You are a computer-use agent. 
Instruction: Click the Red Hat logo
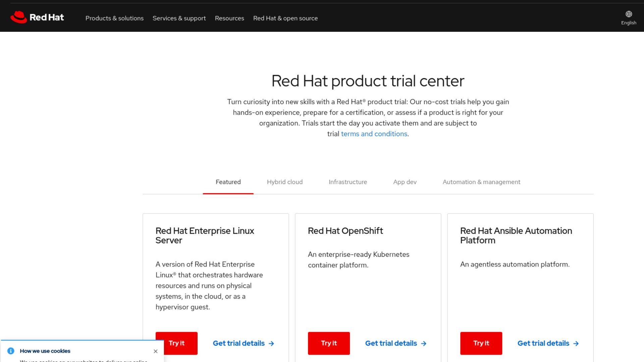[37, 17]
